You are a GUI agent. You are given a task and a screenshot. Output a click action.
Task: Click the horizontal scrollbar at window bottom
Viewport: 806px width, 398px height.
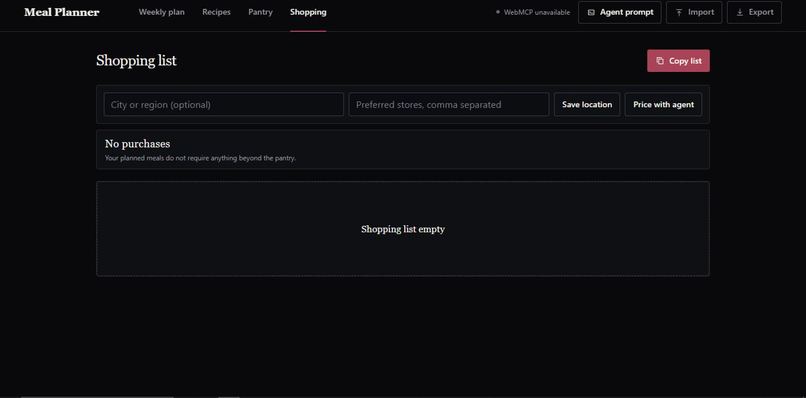(x=97, y=396)
